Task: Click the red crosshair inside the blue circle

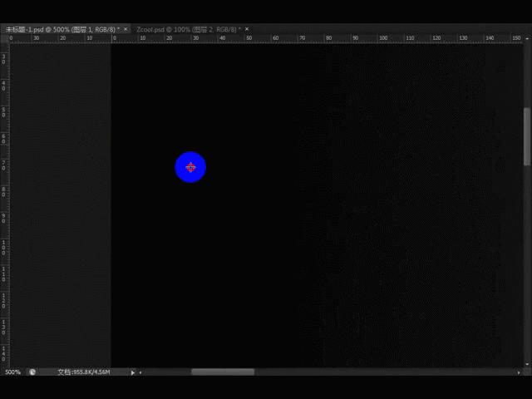Action: (190, 167)
